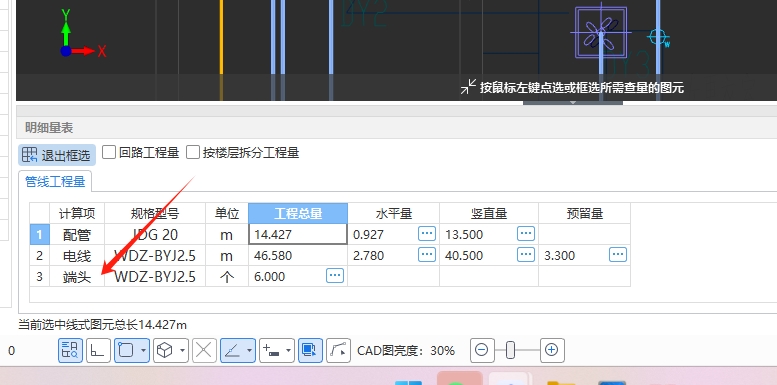
Task: Click the 配管 cell
Action: pyautogui.click(x=77, y=234)
